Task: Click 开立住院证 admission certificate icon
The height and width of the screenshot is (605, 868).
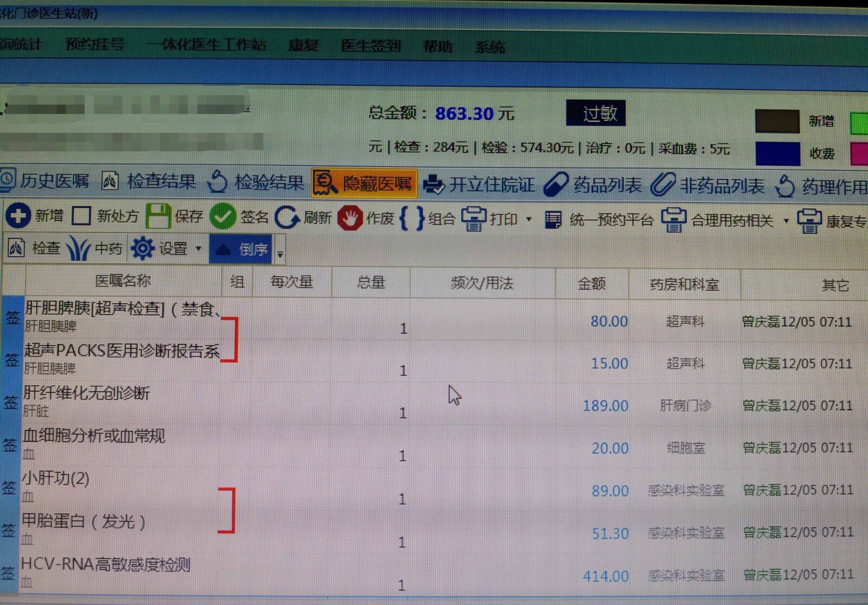Action: coord(433,184)
